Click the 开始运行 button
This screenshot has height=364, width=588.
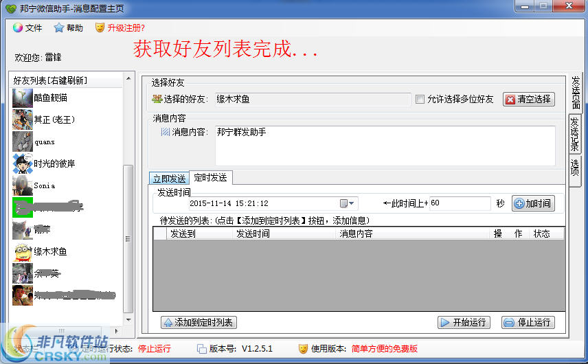pos(464,322)
